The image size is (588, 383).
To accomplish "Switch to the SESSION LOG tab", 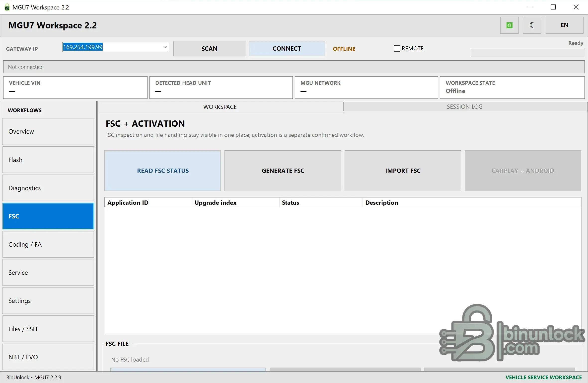I will click(x=465, y=107).
